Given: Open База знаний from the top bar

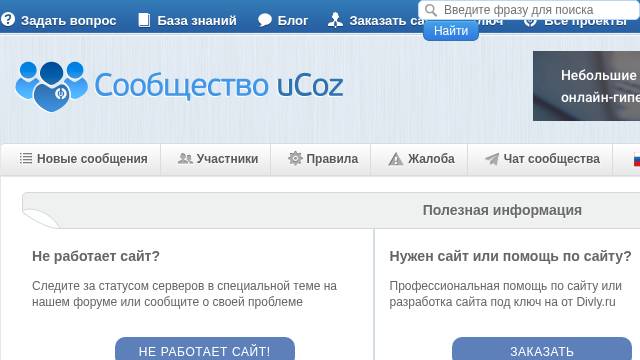Looking at the screenshot, I should pyautogui.click(x=197, y=20).
